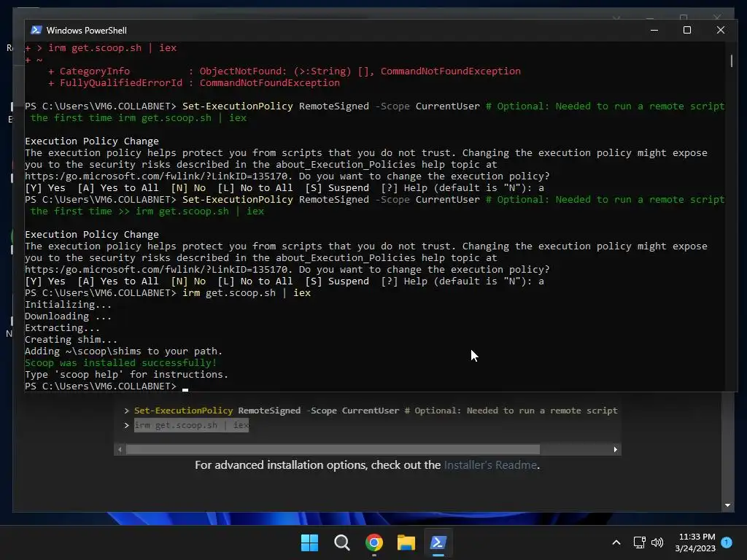The height and width of the screenshot is (560, 747).
Task: Click the last PowerShell prompt line with the cursor
Action: 107,386
